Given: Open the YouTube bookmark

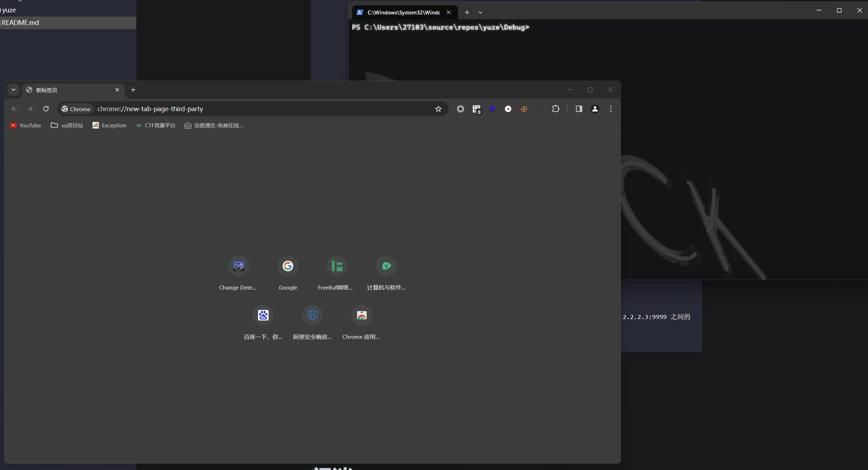Looking at the screenshot, I should (26, 125).
